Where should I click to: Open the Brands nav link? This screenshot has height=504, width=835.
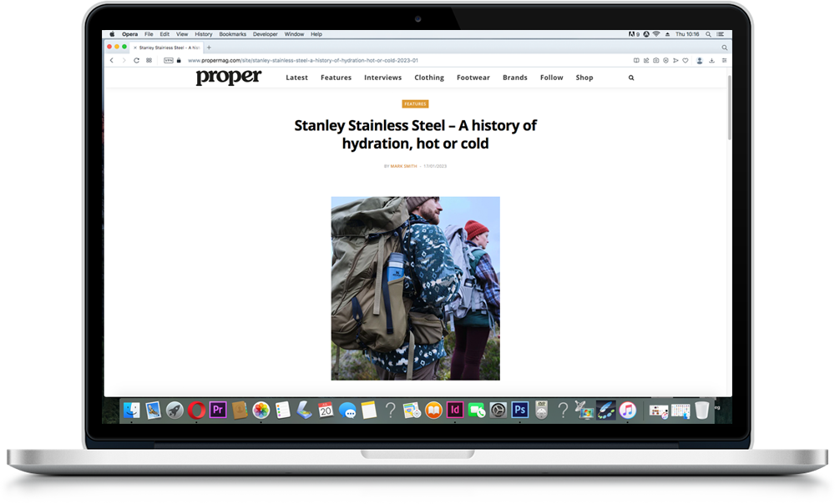pyautogui.click(x=515, y=78)
